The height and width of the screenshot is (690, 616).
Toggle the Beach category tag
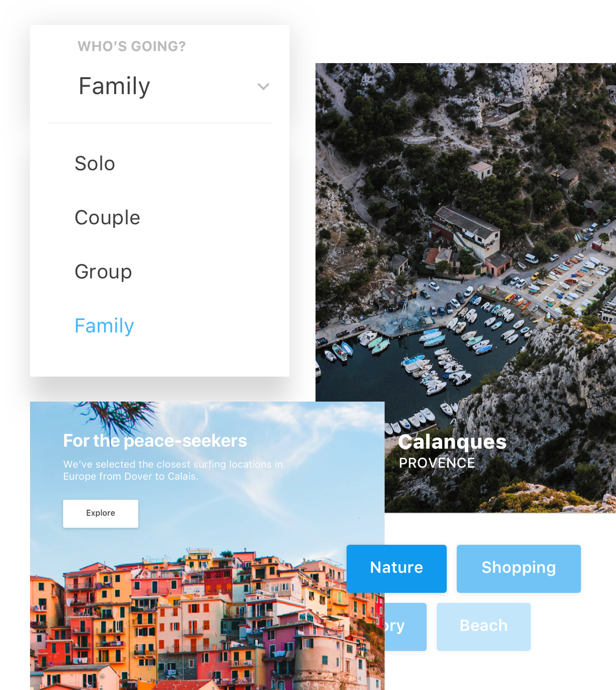484,626
